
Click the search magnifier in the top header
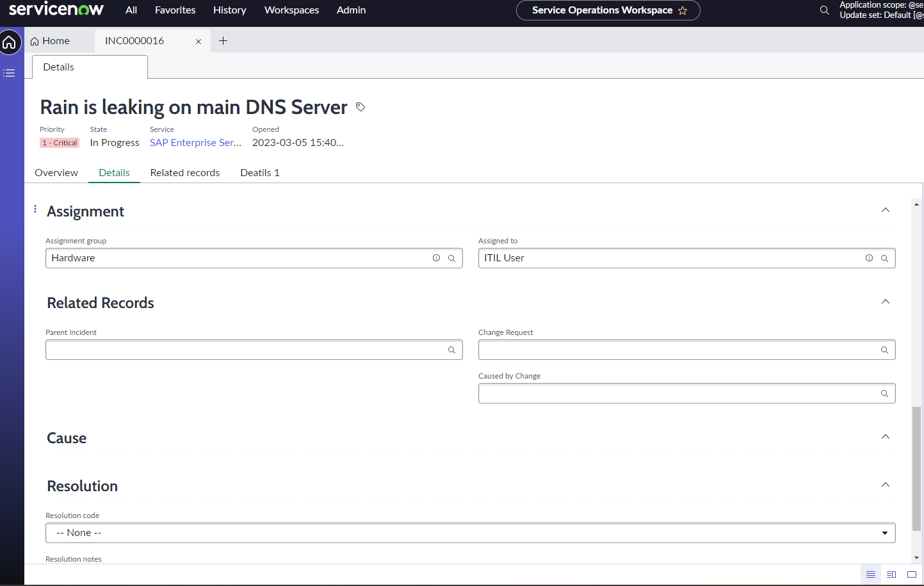(824, 10)
